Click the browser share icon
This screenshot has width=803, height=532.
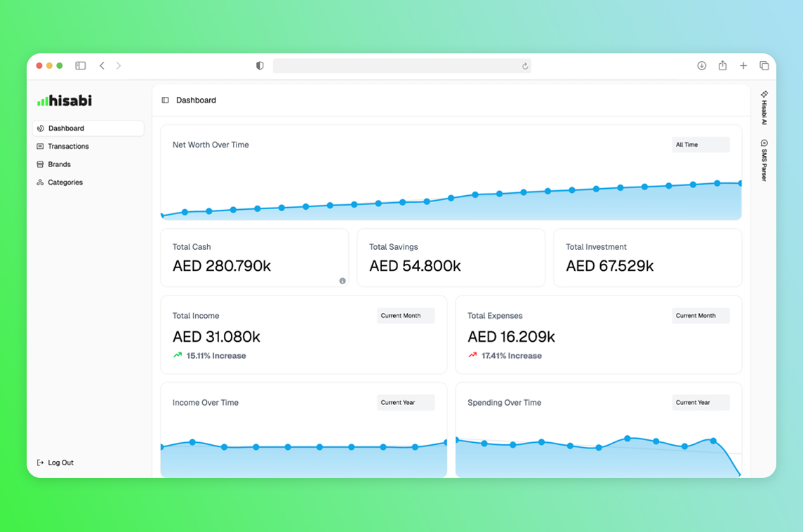point(722,66)
